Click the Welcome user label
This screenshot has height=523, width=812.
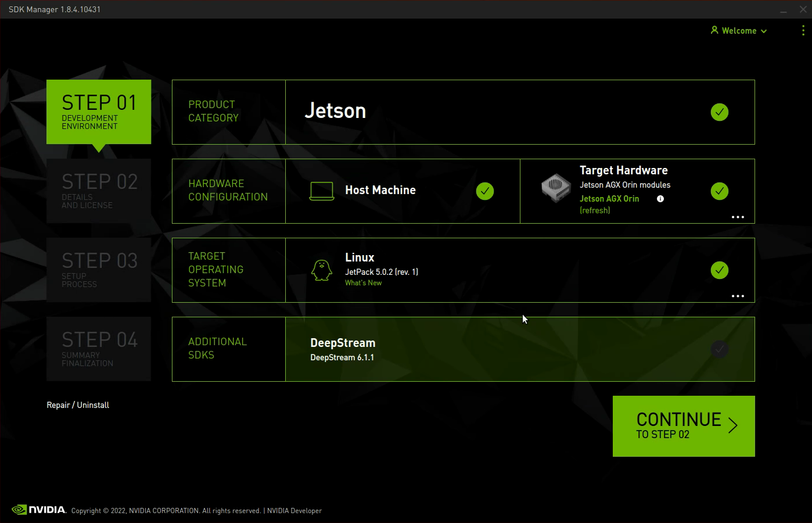click(739, 31)
